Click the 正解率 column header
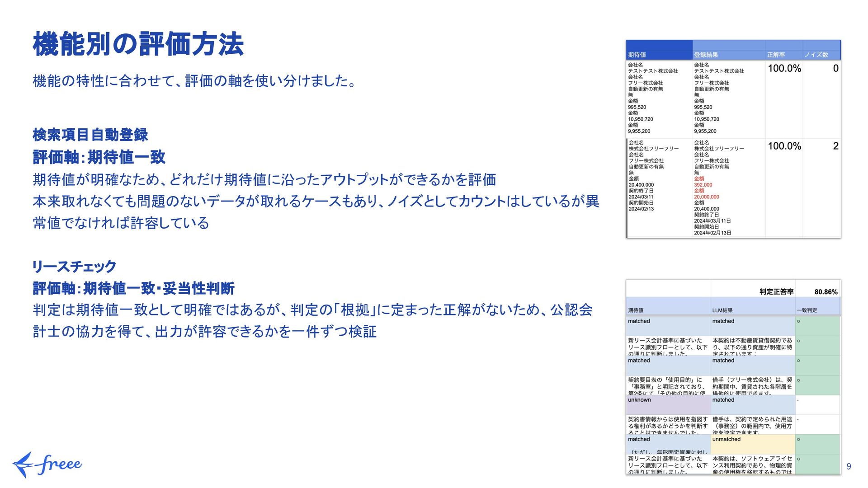The height and width of the screenshot is (488, 868). click(776, 55)
